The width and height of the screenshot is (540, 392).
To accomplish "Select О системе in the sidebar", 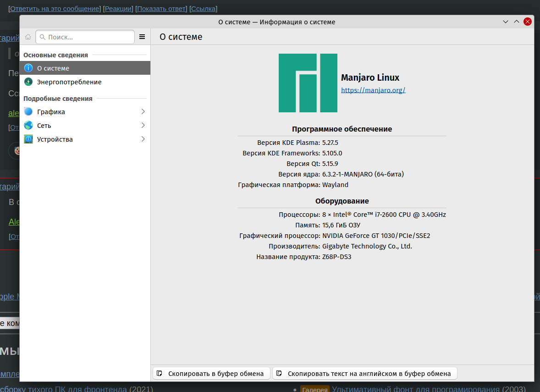I will coord(85,68).
